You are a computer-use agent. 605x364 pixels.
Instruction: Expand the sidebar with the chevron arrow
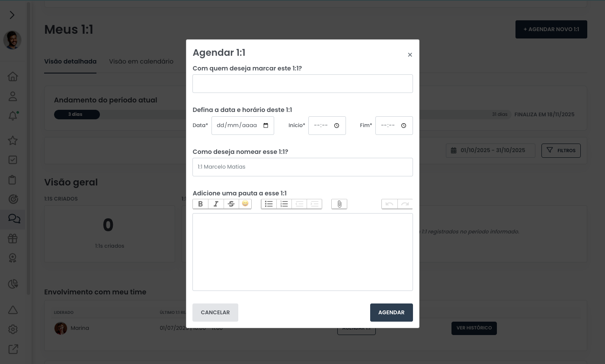(12, 15)
